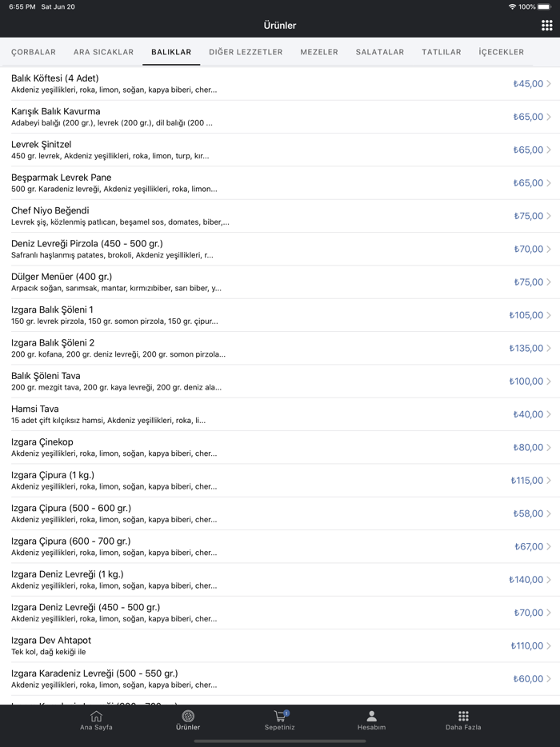Image resolution: width=560 pixels, height=747 pixels.
Task: Click the battery icon in status bar
Action: 544,6
